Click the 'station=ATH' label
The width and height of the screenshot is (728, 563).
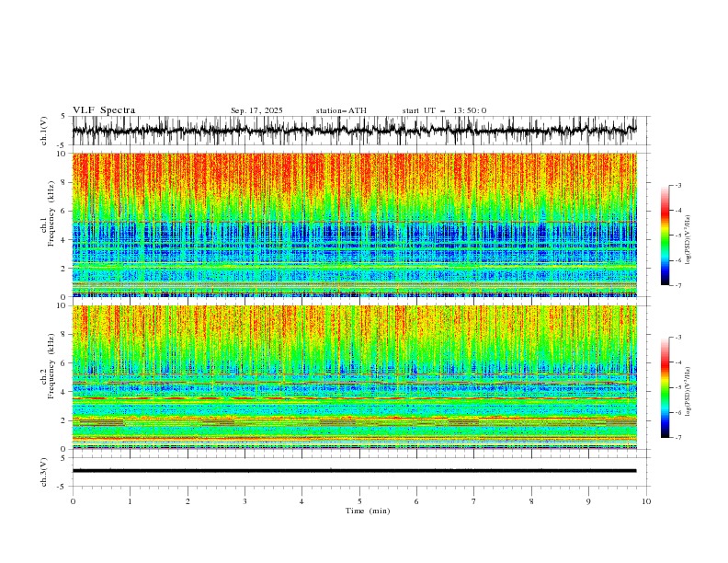341,110
